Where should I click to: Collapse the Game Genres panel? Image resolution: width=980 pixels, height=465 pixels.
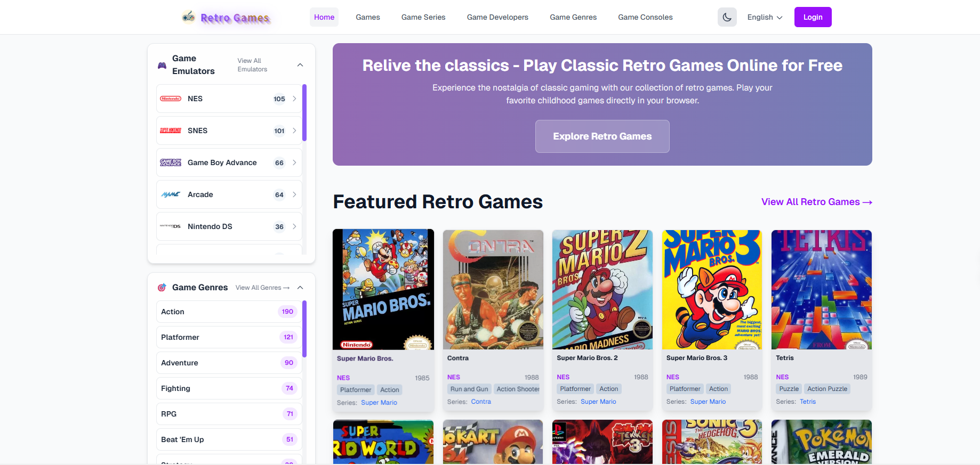click(300, 288)
